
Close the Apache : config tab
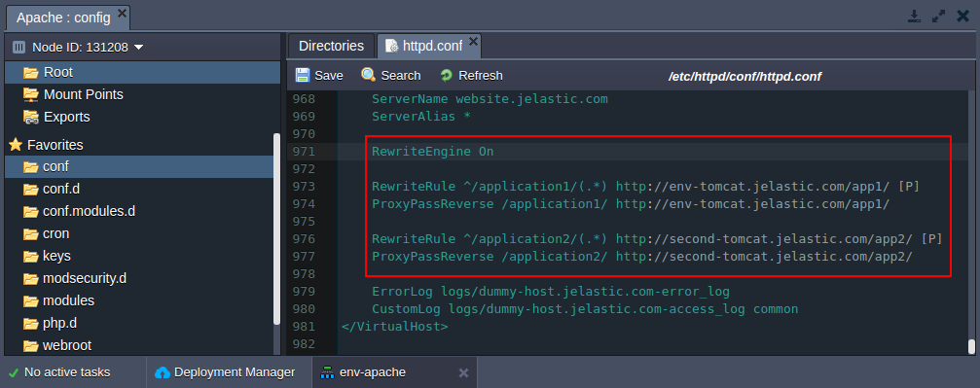pyautogui.click(x=122, y=13)
